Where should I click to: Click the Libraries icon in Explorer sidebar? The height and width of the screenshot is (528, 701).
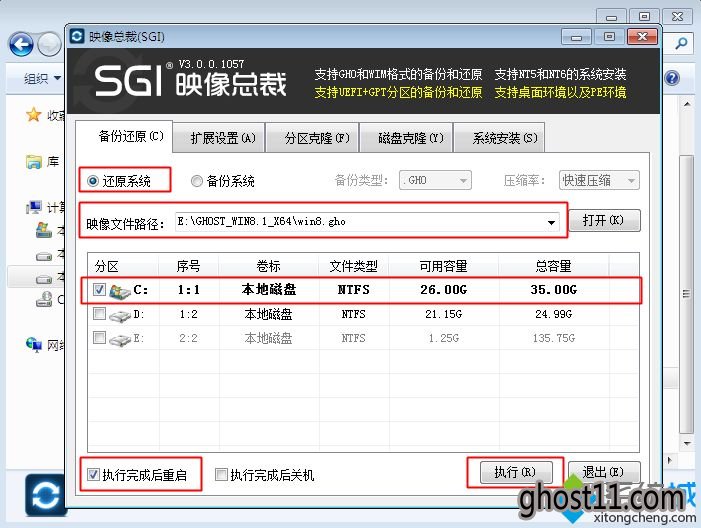[x=34, y=161]
